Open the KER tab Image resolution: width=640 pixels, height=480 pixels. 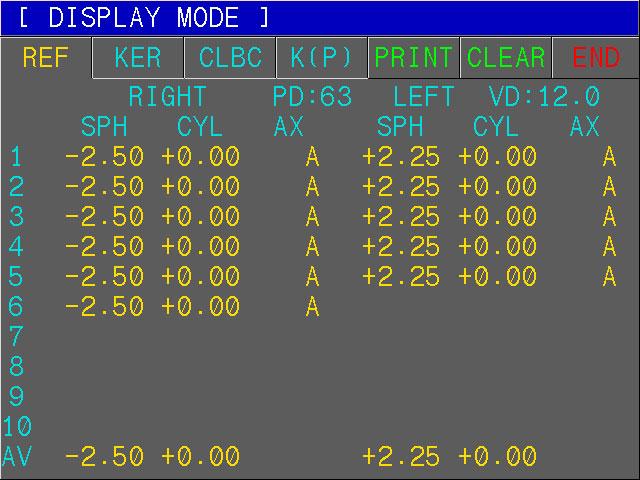tap(138, 58)
